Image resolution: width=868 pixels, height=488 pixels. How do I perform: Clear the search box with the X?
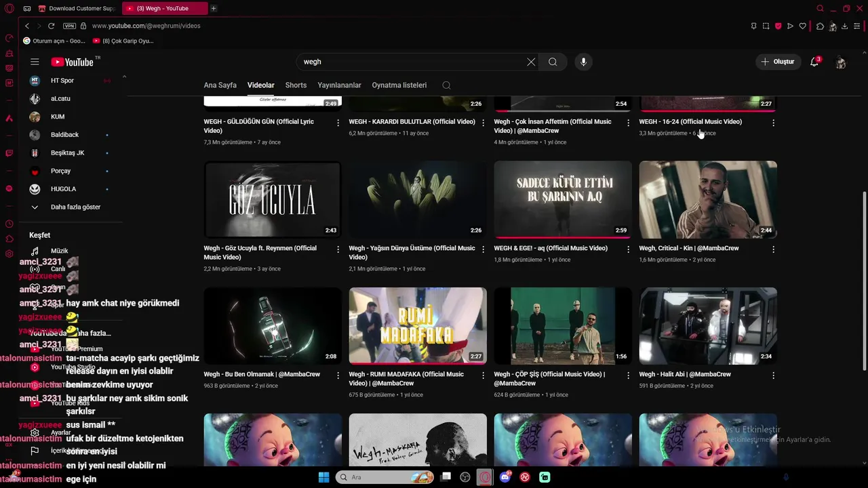click(x=531, y=62)
